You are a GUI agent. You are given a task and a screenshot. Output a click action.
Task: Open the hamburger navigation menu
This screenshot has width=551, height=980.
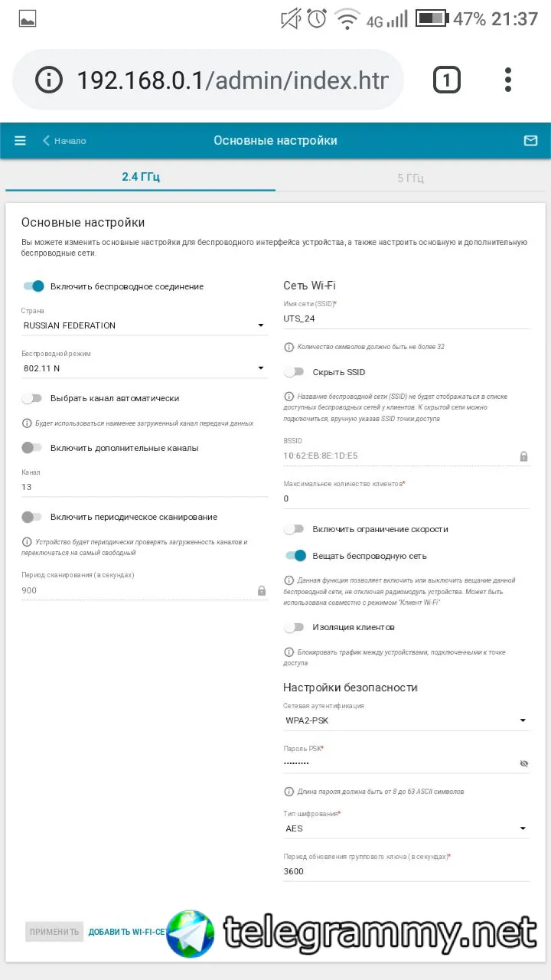tap(21, 141)
